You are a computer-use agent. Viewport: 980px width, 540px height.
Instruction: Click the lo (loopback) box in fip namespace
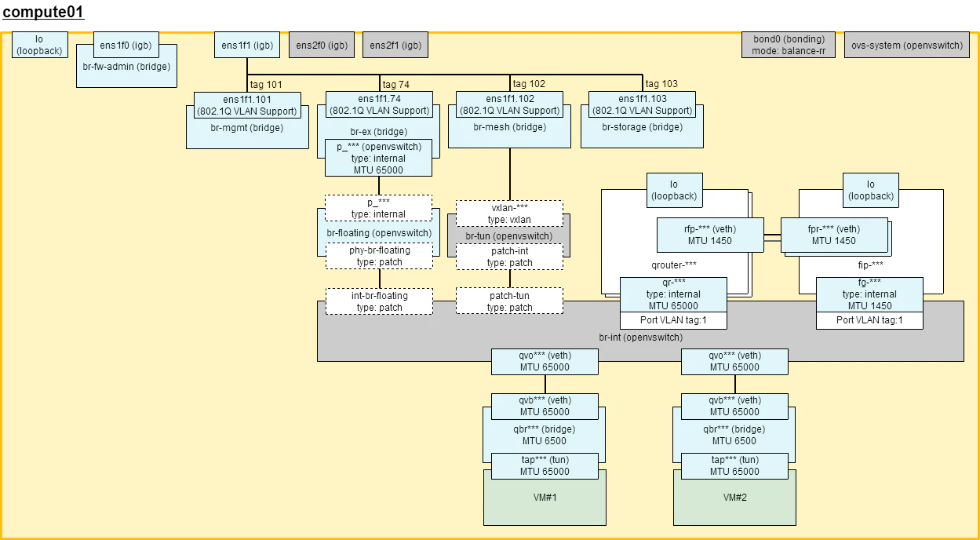click(871, 190)
